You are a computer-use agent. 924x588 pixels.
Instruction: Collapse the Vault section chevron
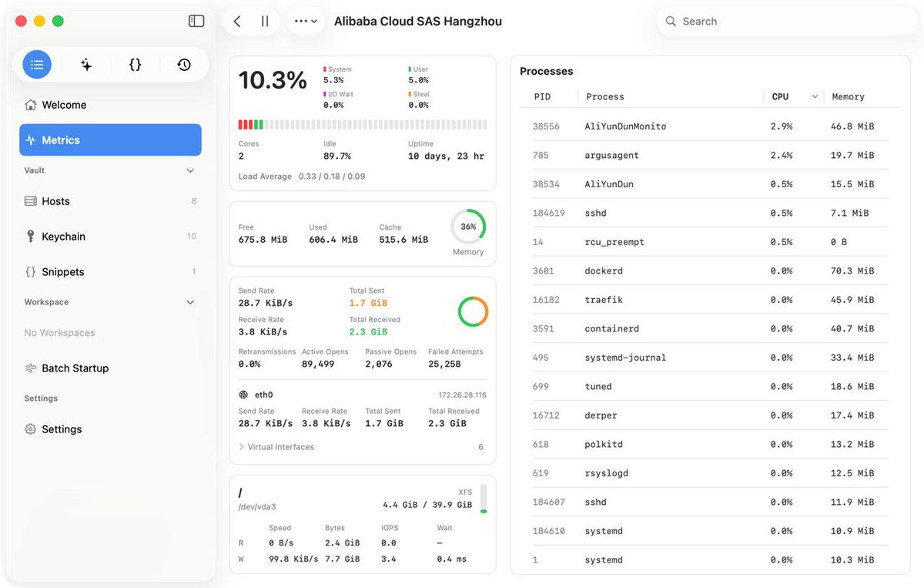click(x=190, y=170)
